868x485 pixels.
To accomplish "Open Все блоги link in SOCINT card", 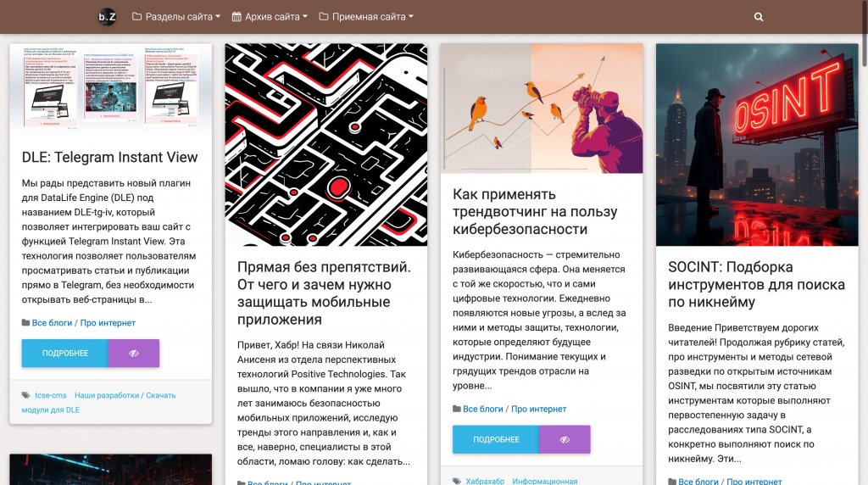I will [x=698, y=482].
